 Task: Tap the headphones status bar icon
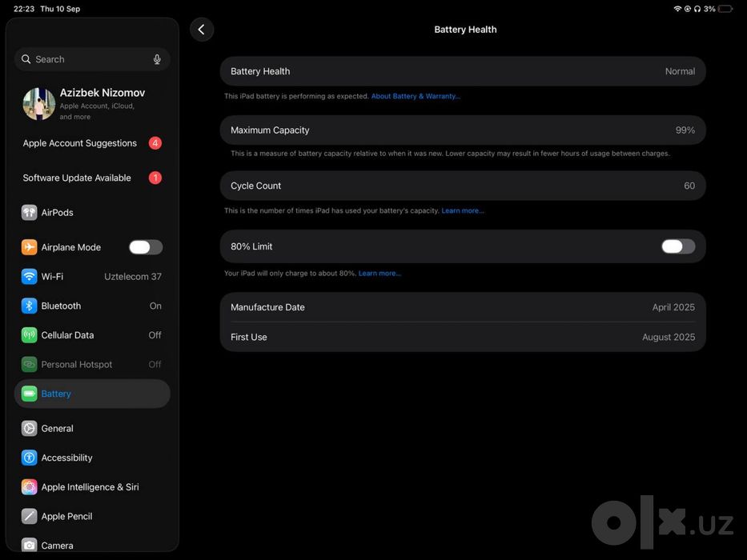697,9
